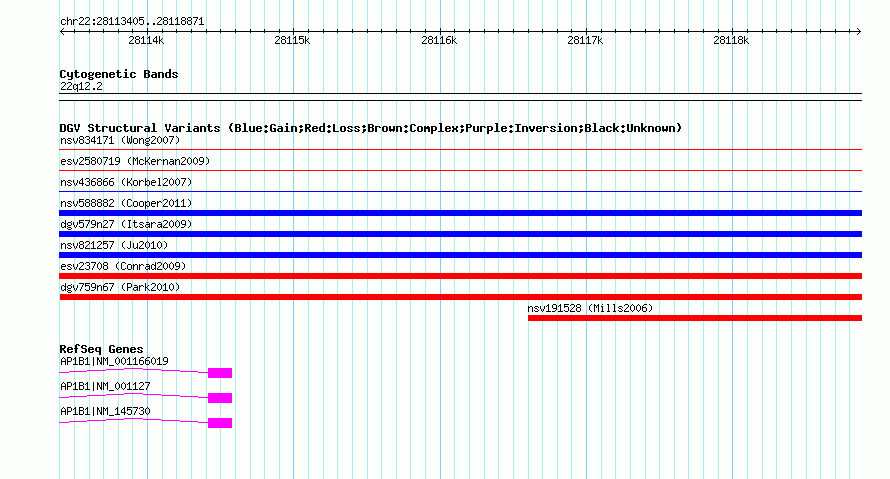The height and width of the screenshot is (479, 890).
Task: Click the RefSeq Genes track title
Action: 101,349
